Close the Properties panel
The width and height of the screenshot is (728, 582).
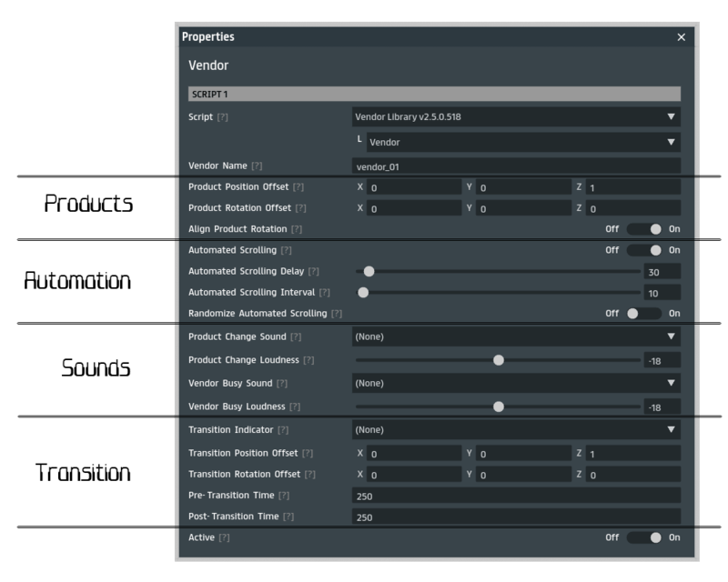coord(681,37)
